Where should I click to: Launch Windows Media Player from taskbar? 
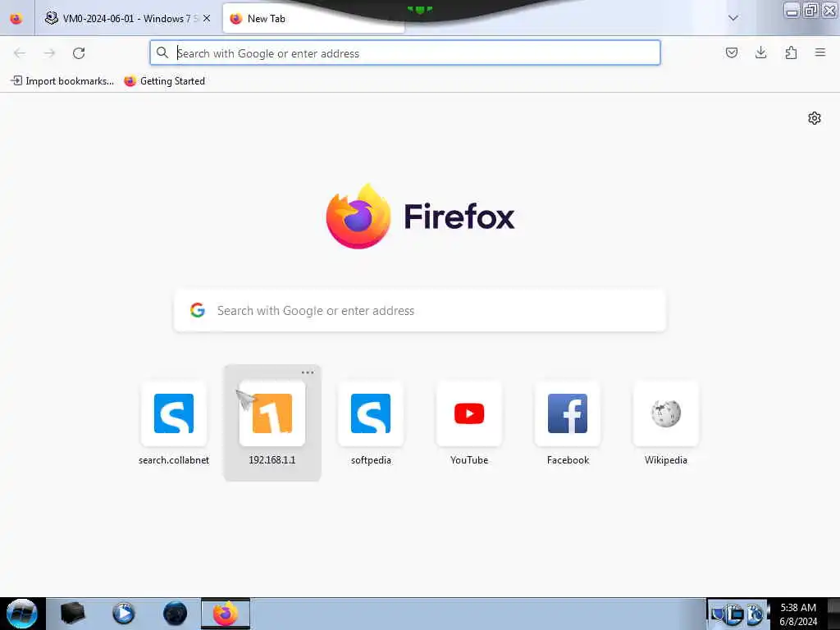point(123,614)
